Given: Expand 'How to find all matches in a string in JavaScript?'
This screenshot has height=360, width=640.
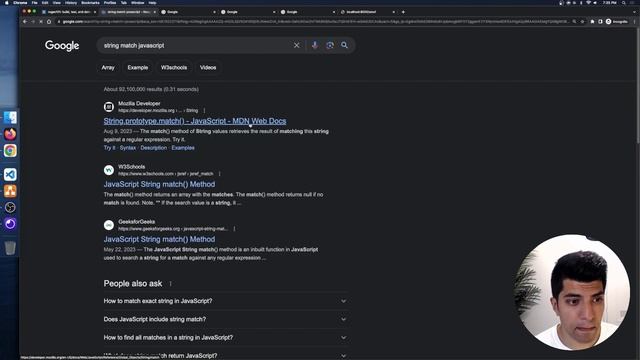Looking at the screenshot, I should coord(225,338).
